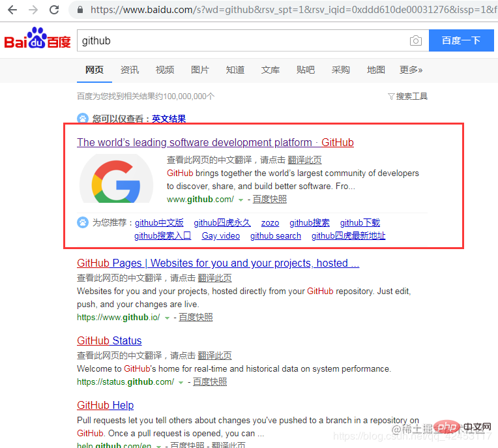
Task: Click the github下载 suggestion
Action: point(360,223)
